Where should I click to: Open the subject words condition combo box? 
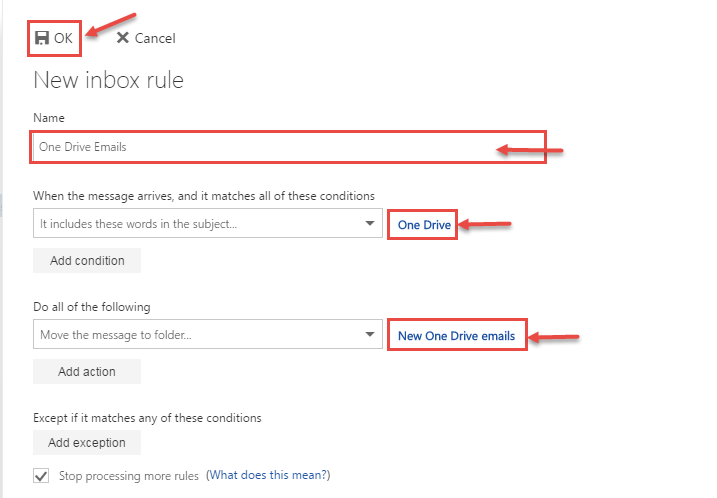(x=208, y=223)
